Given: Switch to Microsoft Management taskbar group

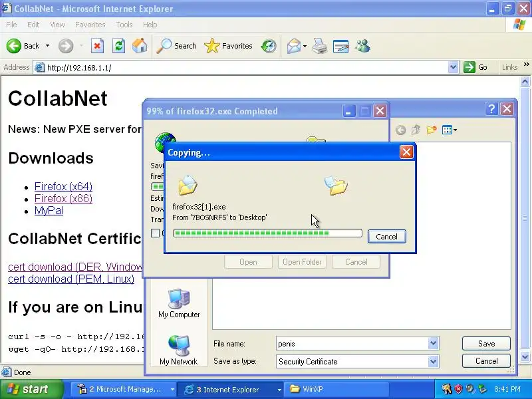Looking at the screenshot, I should point(124,389).
